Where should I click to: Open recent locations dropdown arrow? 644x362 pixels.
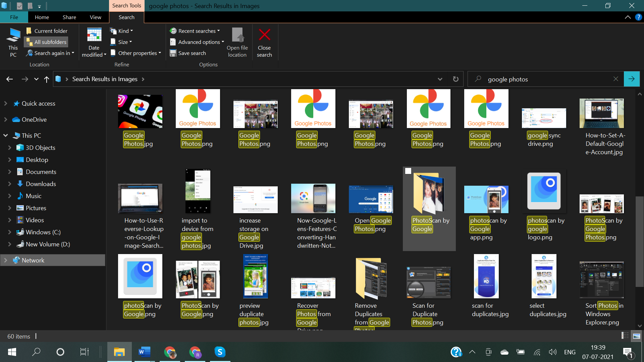click(x=36, y=79)
